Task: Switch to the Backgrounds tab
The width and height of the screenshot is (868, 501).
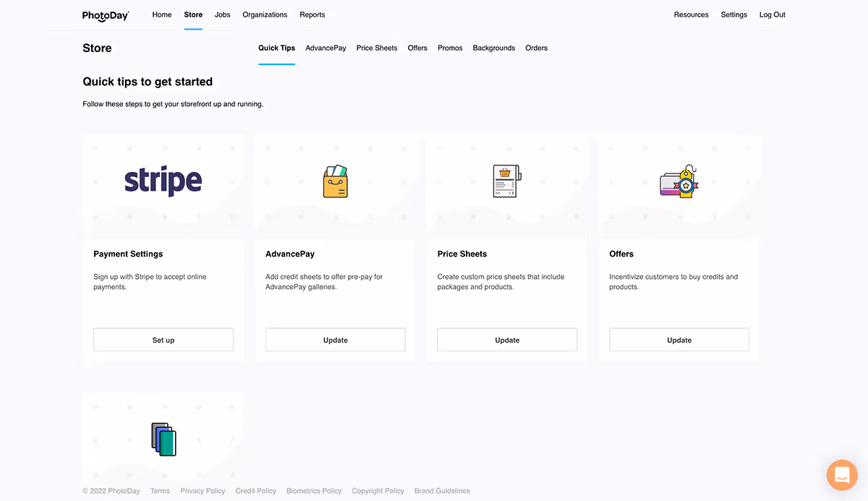Action: pyautogui.click(x=494, y=48)
